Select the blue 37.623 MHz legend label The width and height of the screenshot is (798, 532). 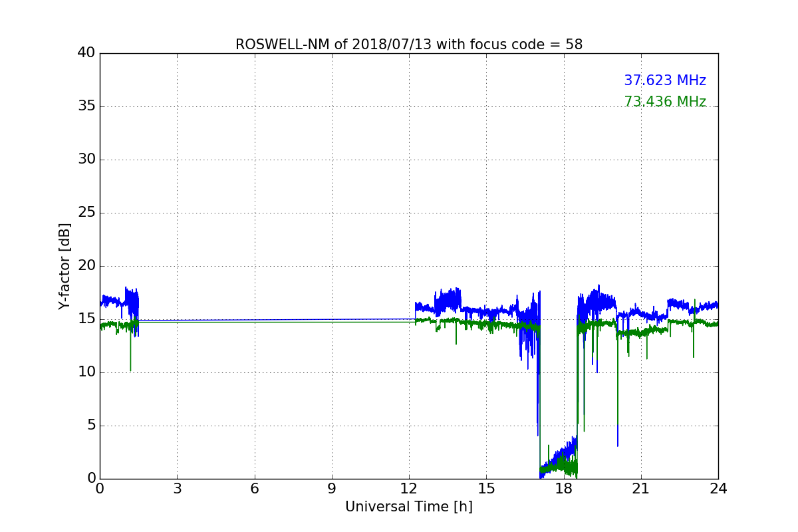tap(665, 80)
